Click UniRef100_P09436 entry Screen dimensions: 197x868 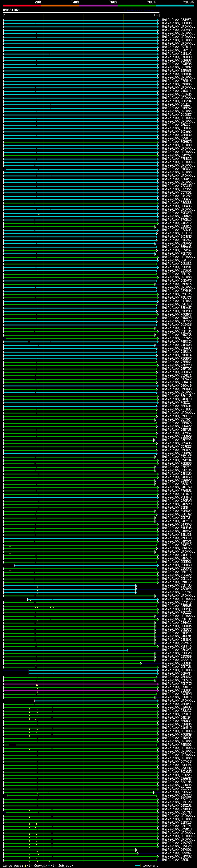pyautogui.click(x=177, y=443)
